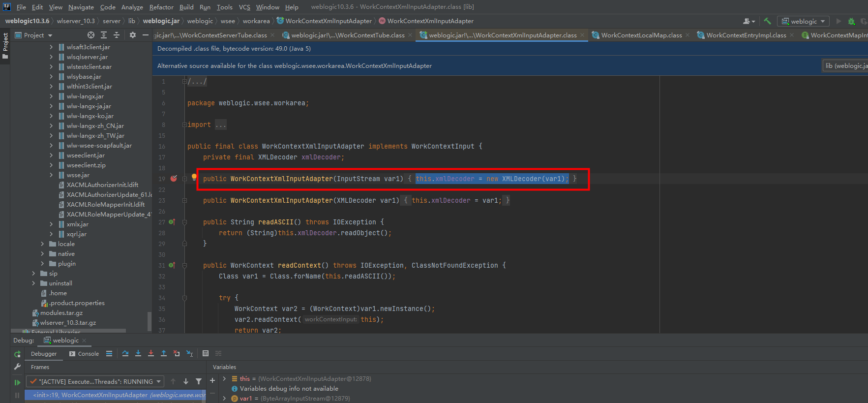Click the Build project hammer icon

pos(767,21)
